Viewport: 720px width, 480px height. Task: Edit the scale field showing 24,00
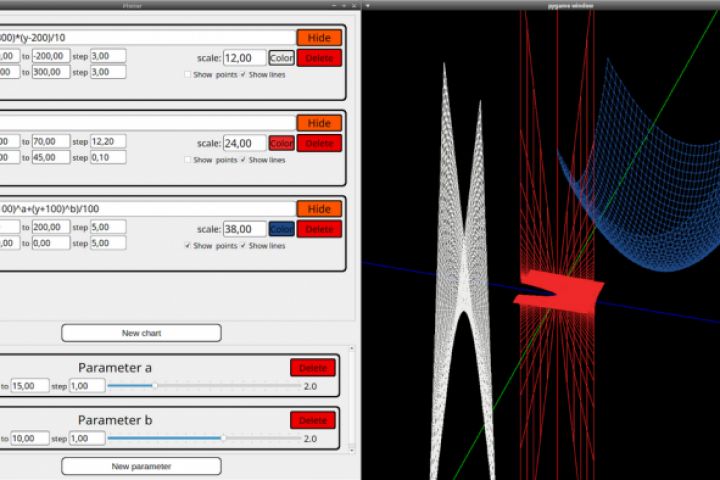point(244,143)
